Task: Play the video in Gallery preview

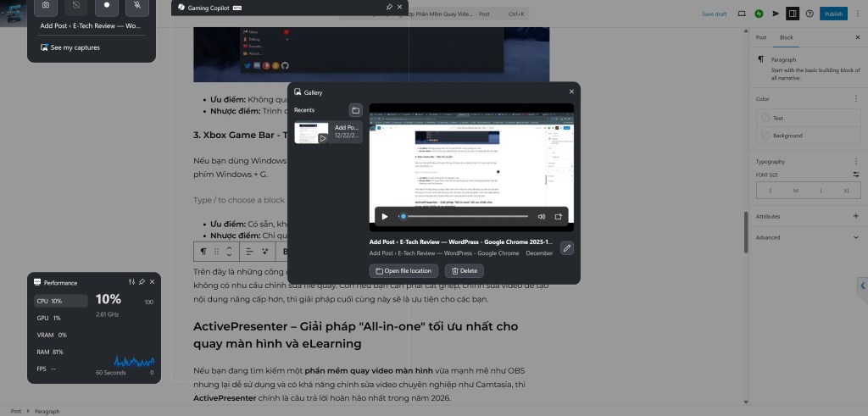Action: [384, 216]
